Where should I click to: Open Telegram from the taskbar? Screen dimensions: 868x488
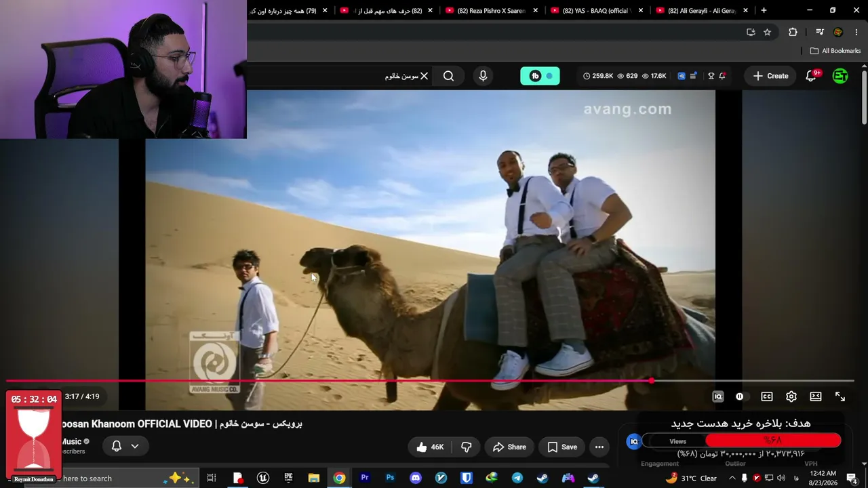(517, 478)
